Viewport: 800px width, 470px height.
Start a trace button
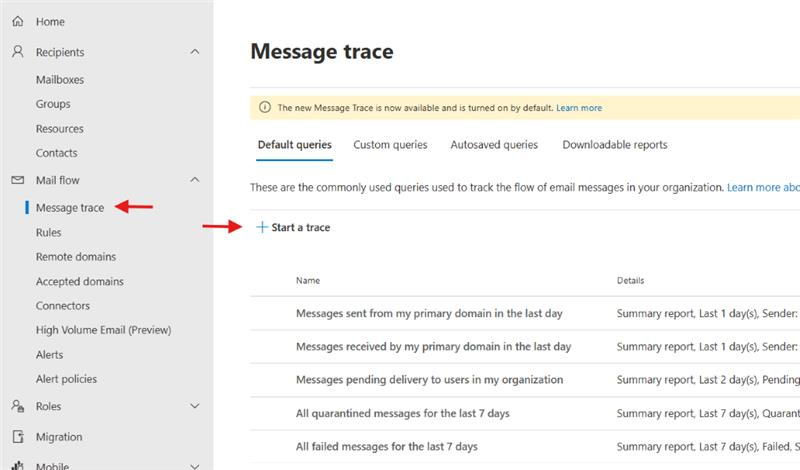[293, 227]
